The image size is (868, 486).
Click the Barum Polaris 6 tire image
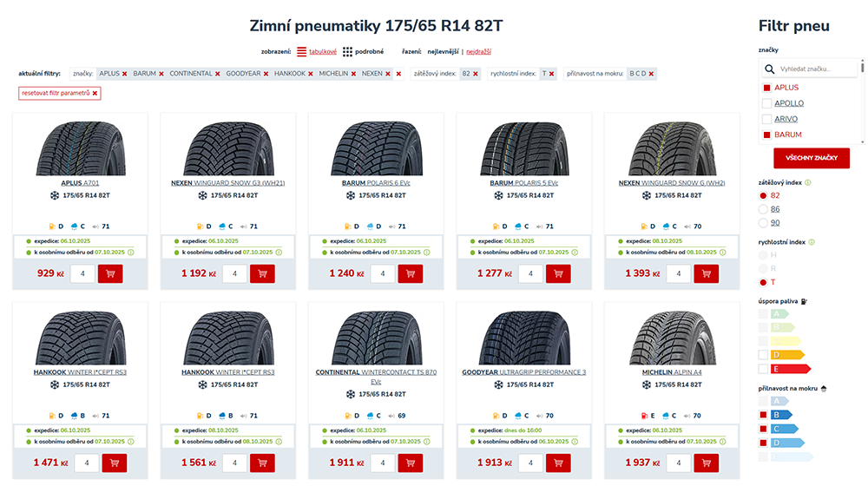pos(377,148)
